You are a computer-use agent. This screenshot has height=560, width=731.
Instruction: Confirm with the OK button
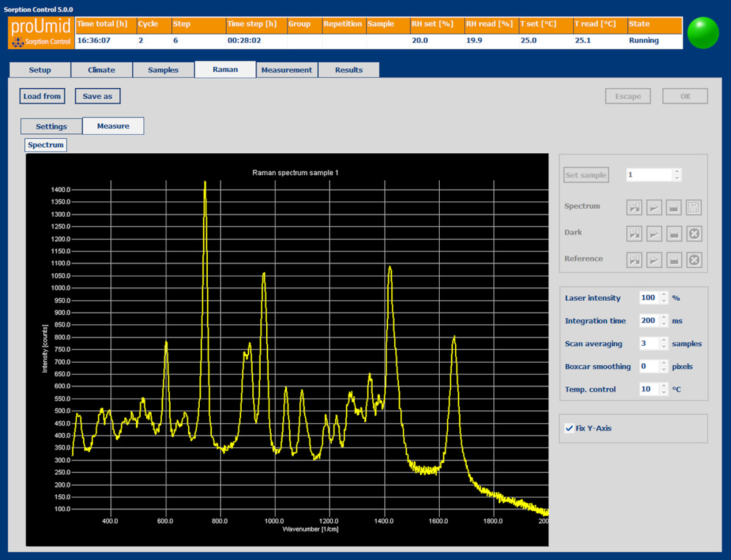click(685, 96)
